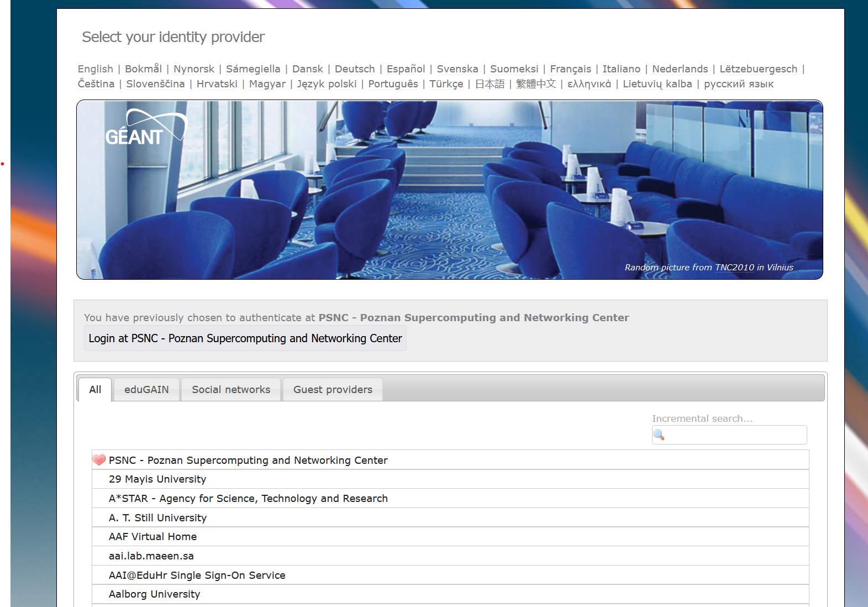Switch language to Język polski
The image size is (868, 607).
tap(327, 84)
